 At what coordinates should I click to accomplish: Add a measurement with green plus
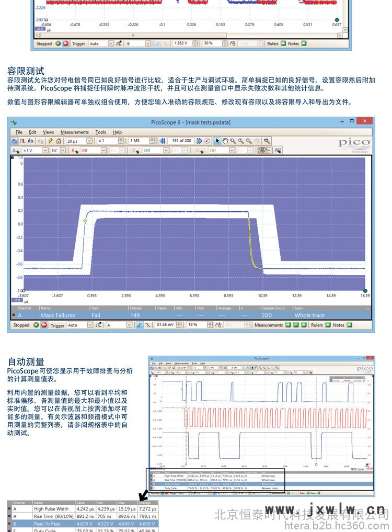point(288,325)
